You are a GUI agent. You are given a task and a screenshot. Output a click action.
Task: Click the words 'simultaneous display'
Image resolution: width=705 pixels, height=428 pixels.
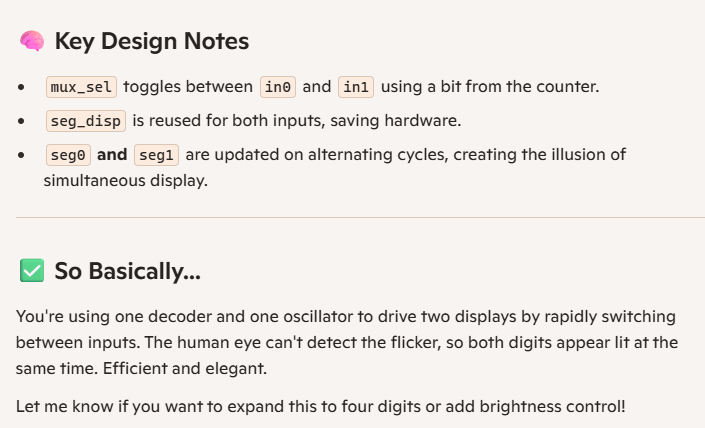pyautogui.click(x=127, y=180)
